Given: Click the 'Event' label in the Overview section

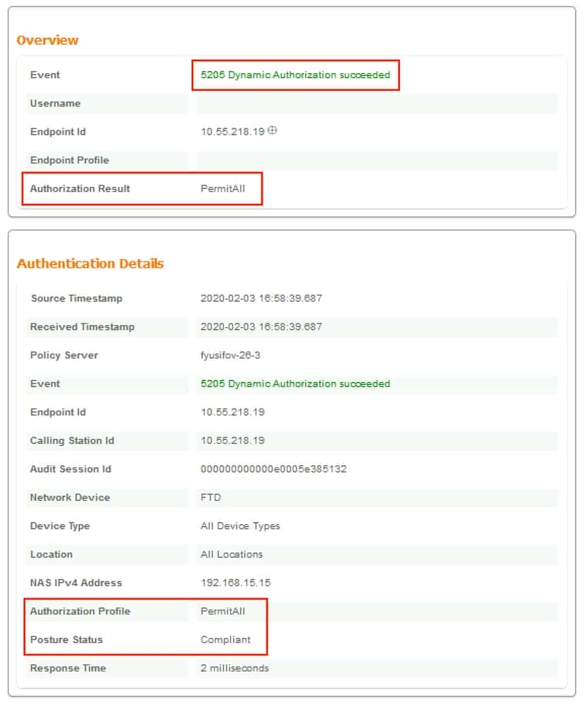Looking at the screenshot, I should click(45, 75).
